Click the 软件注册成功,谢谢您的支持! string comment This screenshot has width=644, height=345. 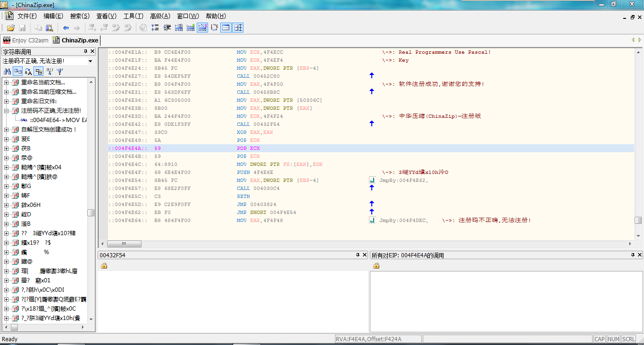click(x=441, y=84)
